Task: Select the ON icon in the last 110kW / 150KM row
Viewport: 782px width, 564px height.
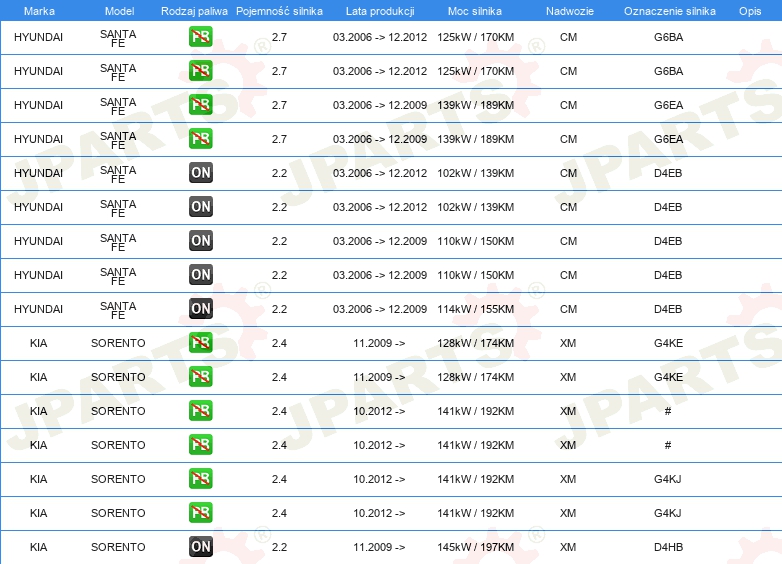Action: click(200, 275)
